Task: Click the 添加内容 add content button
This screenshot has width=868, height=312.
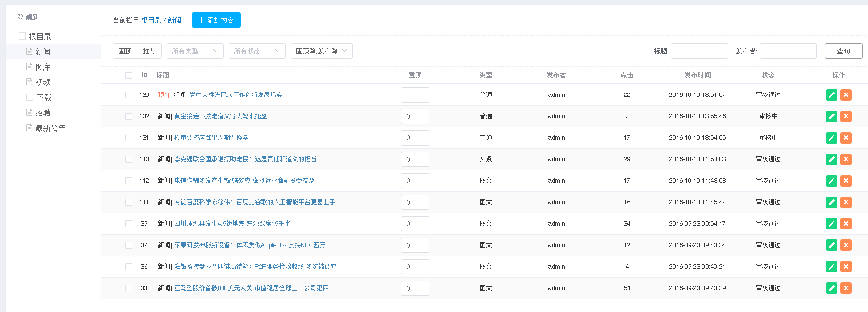Action: coord(216,20)
